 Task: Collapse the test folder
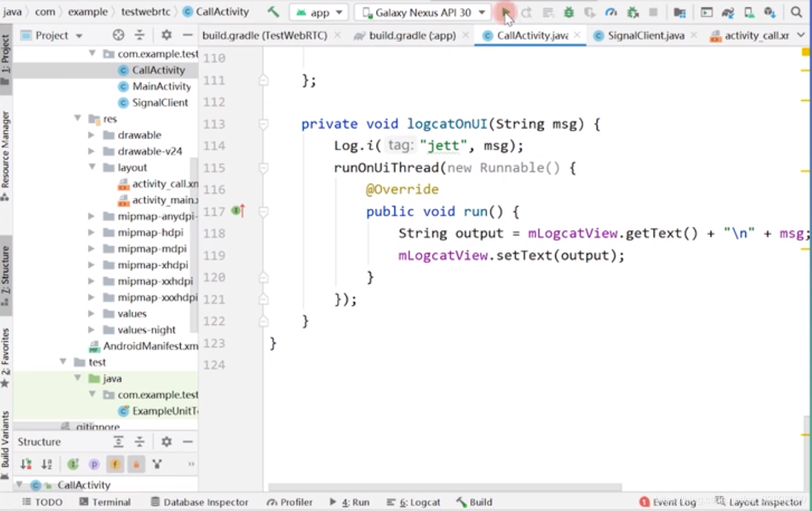62,362
